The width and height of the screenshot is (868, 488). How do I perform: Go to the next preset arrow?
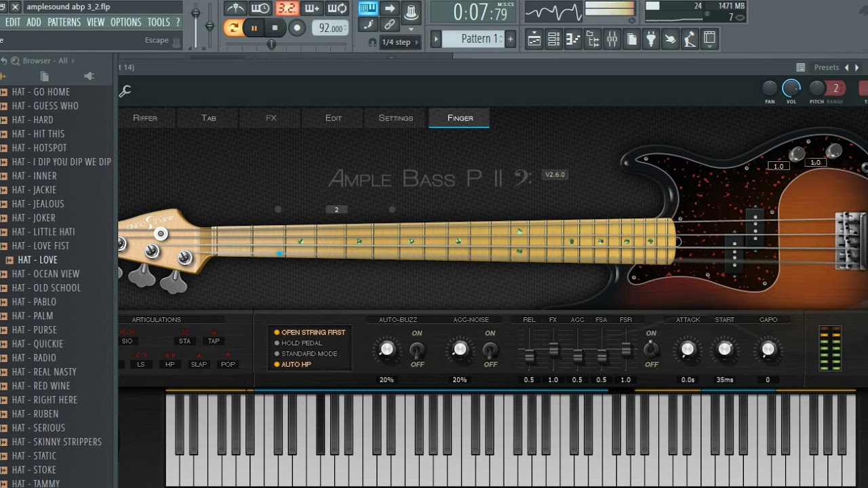point(857,67)
